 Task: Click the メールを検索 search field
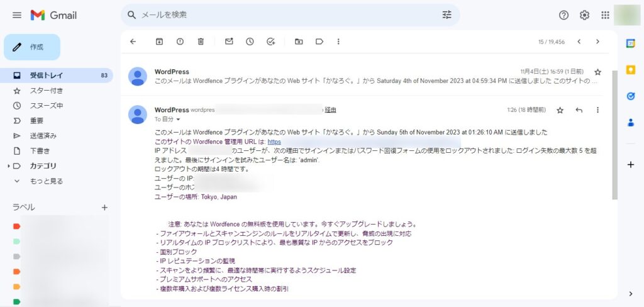pos(283,14)
